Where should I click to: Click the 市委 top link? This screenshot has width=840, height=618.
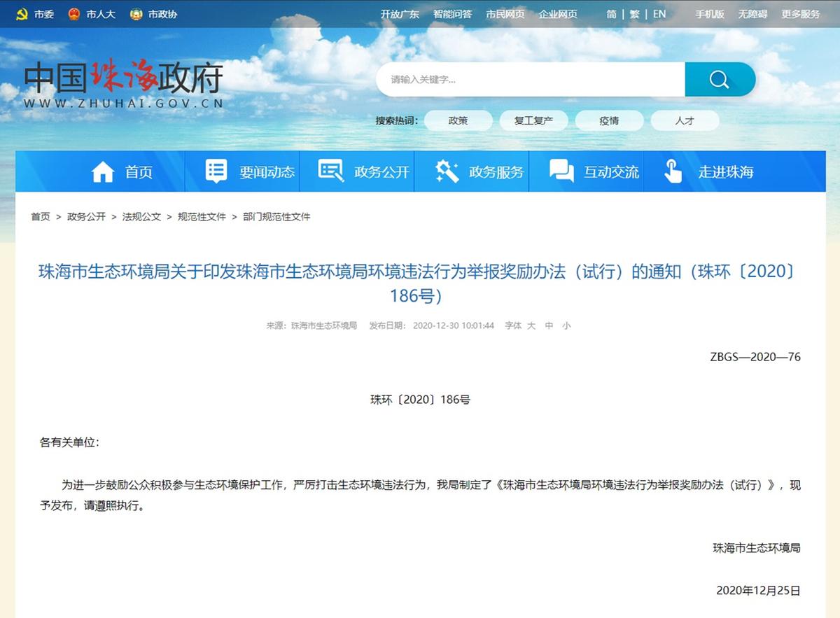43,14
